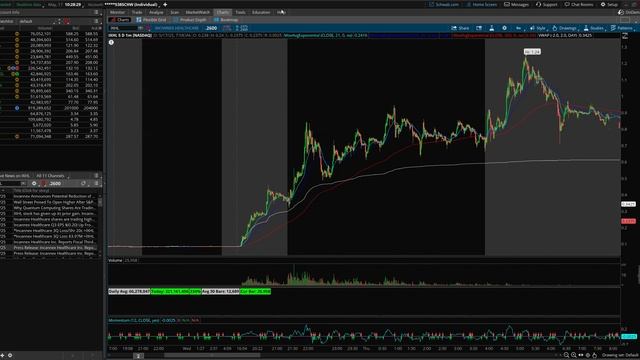The image size is (640, 360).
Task: Switch to the Analyze tab
Action: point(156,12)
